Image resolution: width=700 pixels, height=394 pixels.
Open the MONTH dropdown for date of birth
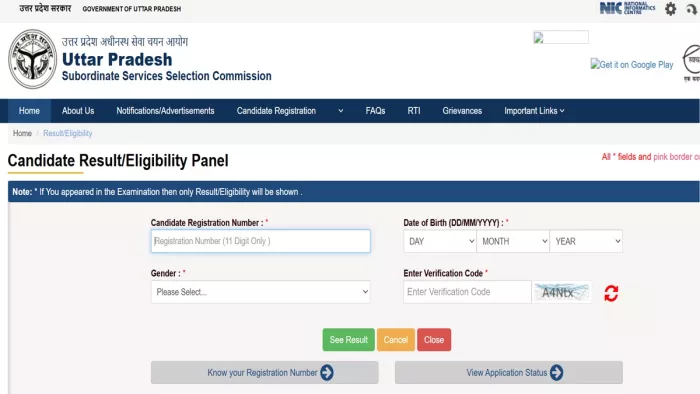[513, 241]
